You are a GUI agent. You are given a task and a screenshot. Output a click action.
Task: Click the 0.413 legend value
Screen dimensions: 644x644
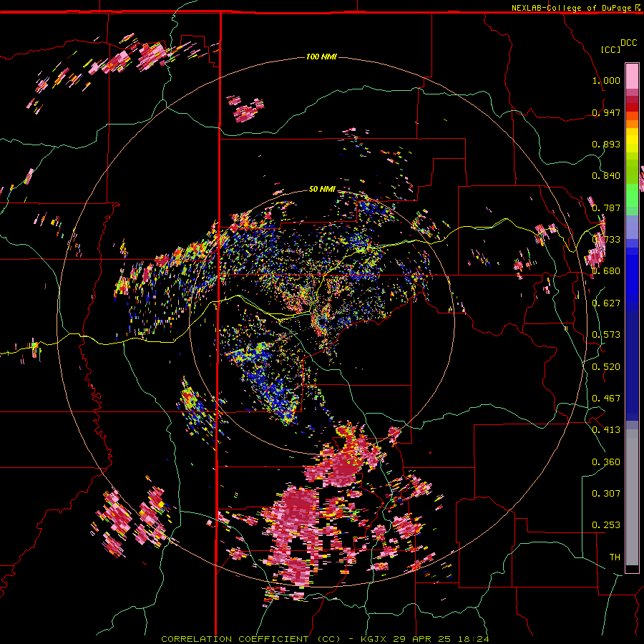point(606,430)
